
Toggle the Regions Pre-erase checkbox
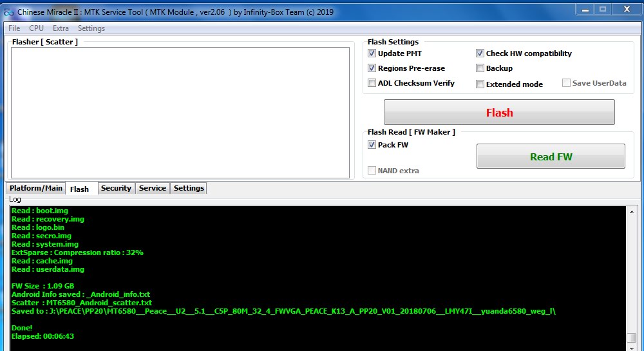click(372, 68)
